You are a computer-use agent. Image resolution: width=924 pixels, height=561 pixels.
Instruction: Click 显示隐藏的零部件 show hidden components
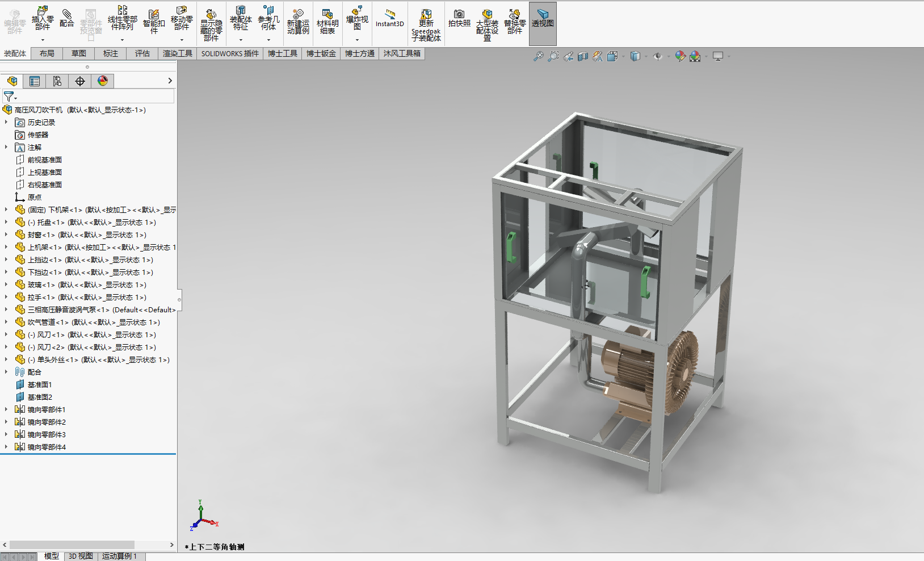(x=211, y=25)
